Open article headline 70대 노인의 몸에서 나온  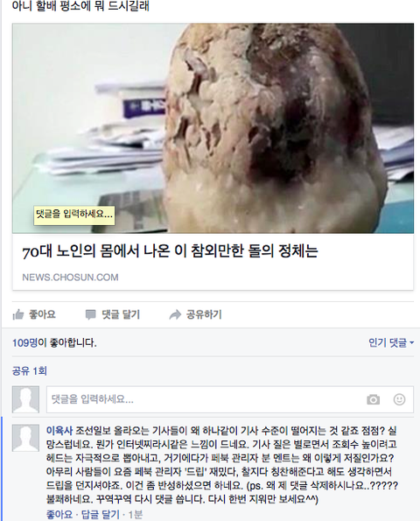tap(170, 251)
